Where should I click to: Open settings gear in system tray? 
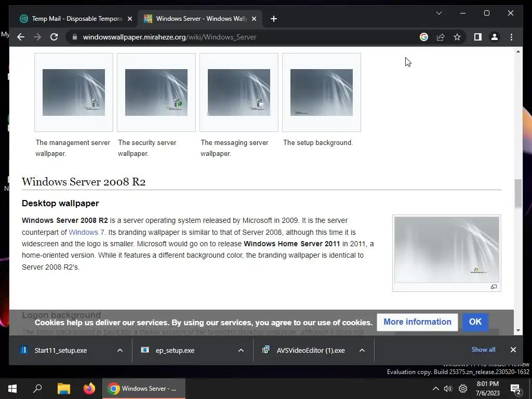[x=463, y=389]
